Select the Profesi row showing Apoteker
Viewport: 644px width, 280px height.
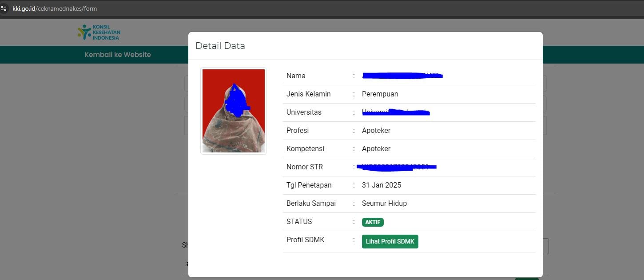pos(376,130)
